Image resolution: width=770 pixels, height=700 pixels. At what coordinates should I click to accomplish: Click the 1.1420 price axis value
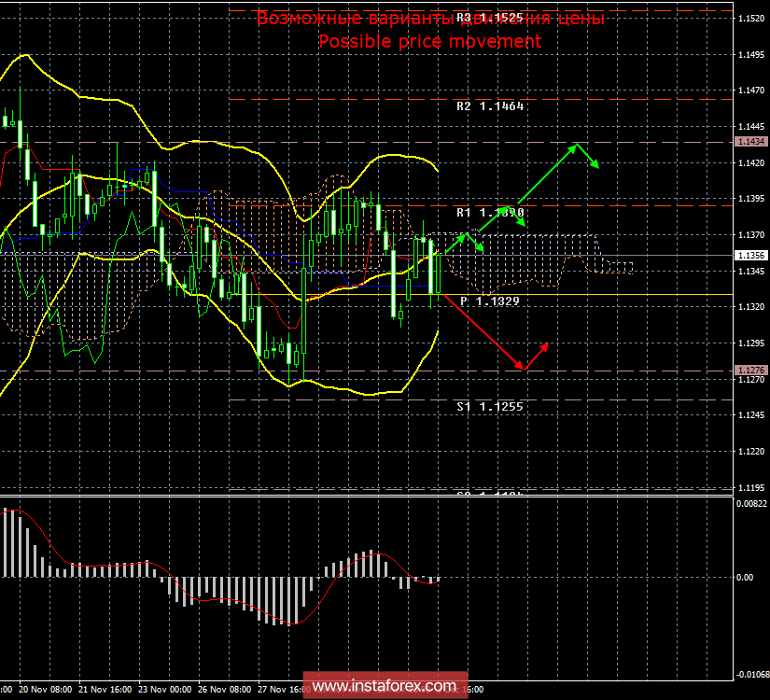pyautogui.click(x=751, y=162)
